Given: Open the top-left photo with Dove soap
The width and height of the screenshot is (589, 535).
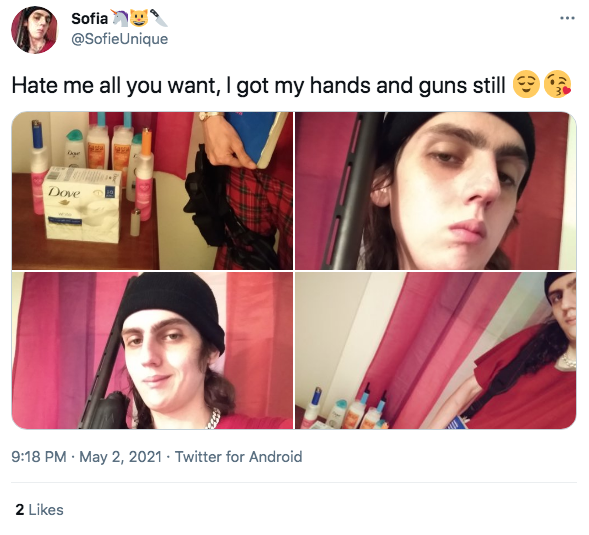Looking at the screenshot, I should 152,190.
